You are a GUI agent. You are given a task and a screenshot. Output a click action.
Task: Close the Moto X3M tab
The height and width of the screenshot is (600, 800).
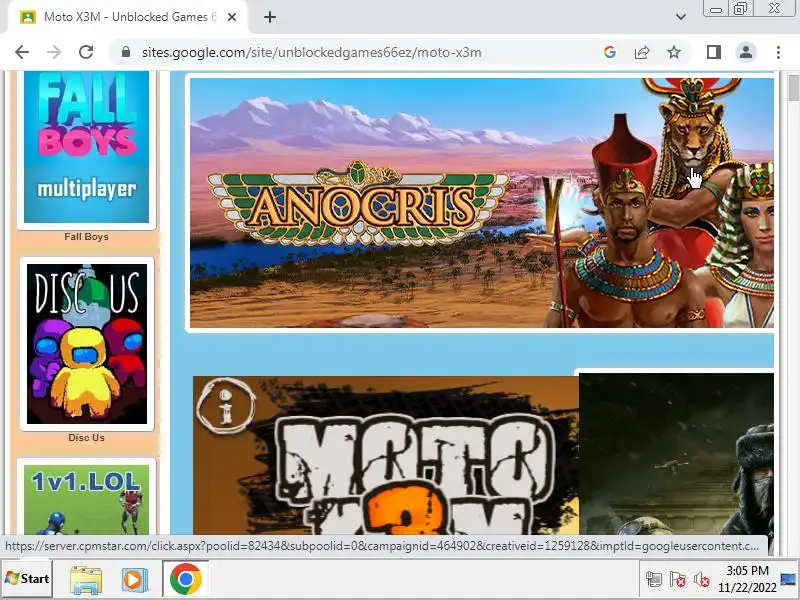pos(232,17)
